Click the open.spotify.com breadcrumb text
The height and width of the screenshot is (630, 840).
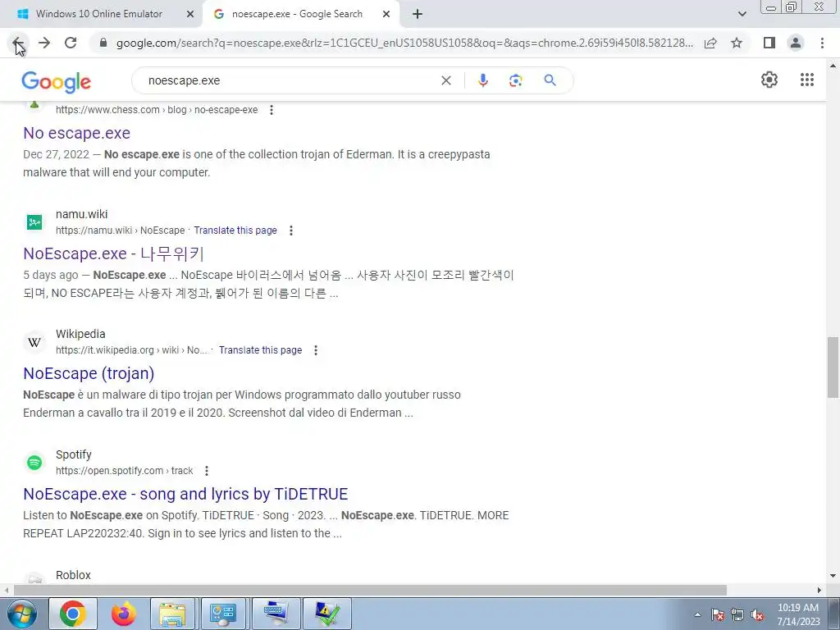tap(125, 471)
